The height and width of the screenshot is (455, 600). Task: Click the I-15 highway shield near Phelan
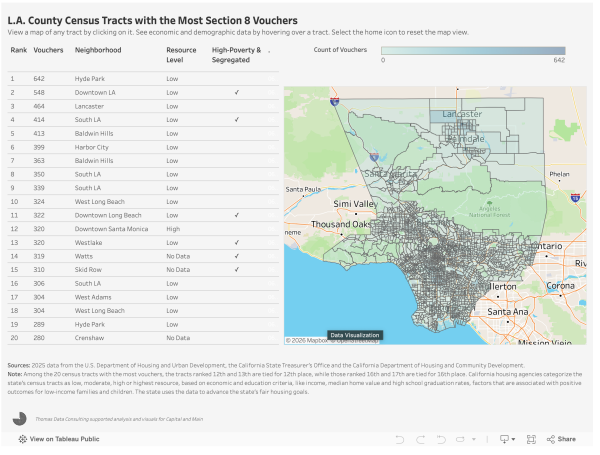click(x=575, y=198)
